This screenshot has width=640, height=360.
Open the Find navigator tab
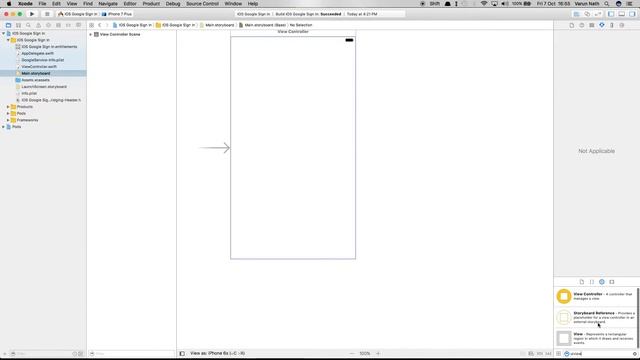tap(28, 25)
